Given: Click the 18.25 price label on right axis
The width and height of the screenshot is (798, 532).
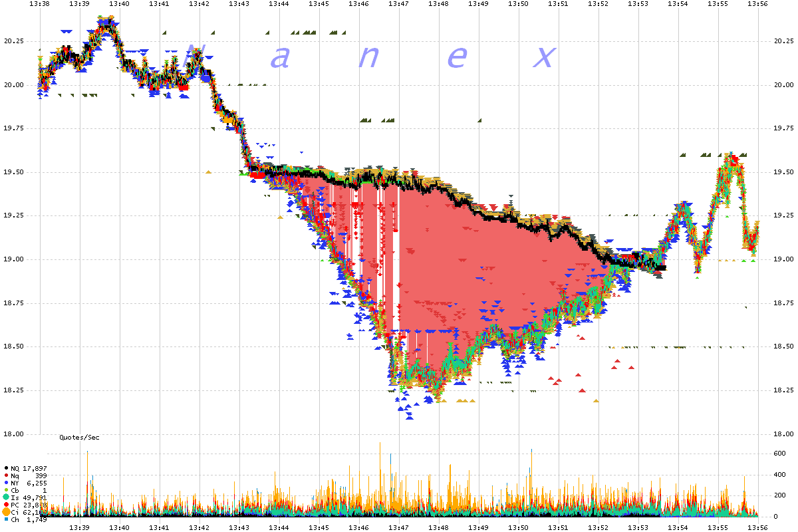Looking at the screenshot, I should point(783,390).
